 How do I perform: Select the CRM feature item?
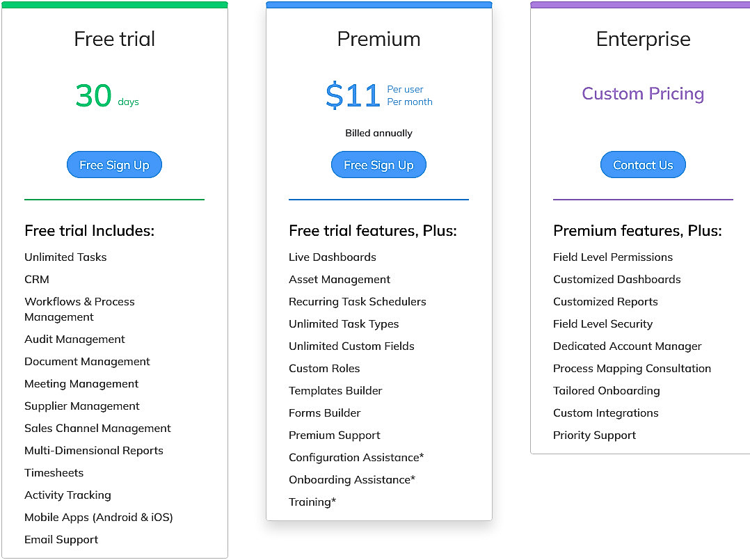[x=36, y=279]
